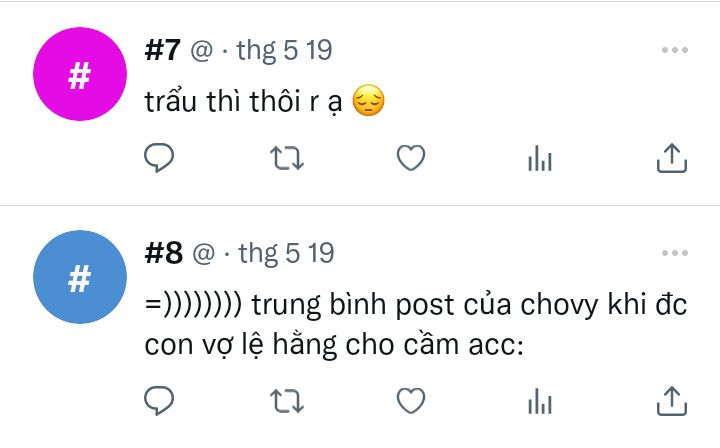Open more options menu on tweet #8
Viewport: 720px width, 448px height.
[675, 253]
